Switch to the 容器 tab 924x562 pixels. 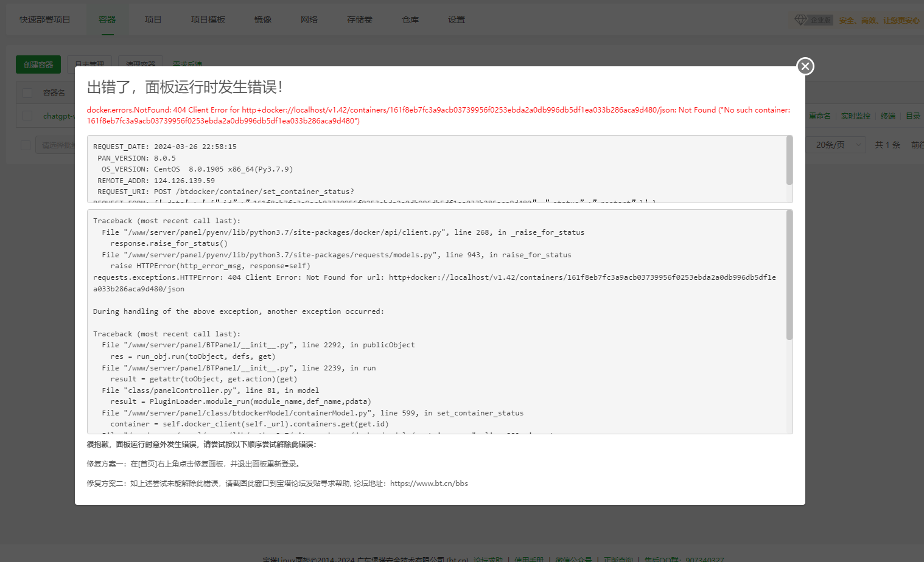point(107,19)
